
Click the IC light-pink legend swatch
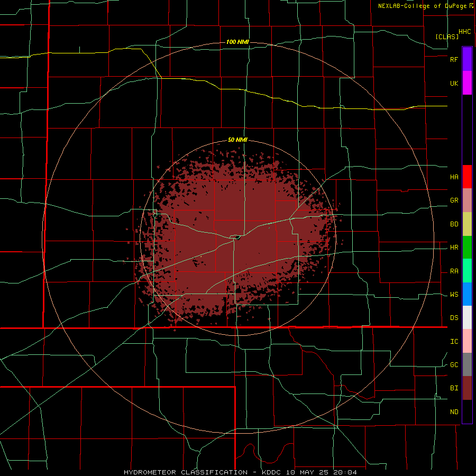pos(467,341)
